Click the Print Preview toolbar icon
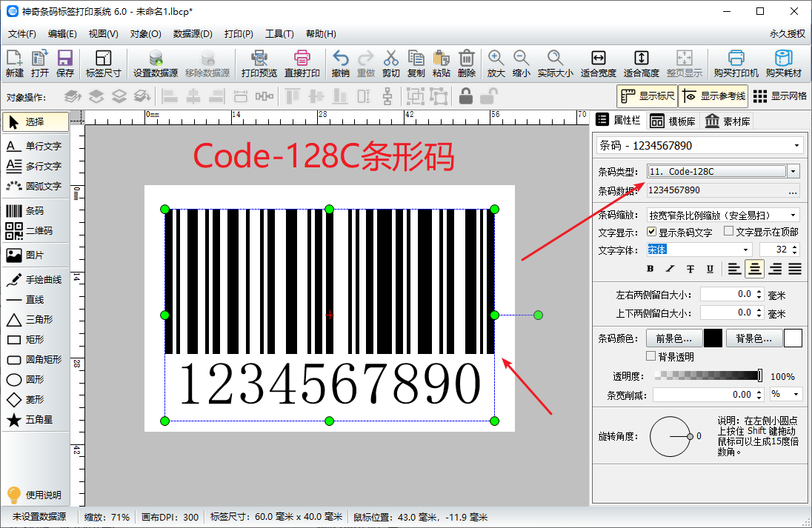This screenshot has width=812, height=528. [x=259, y=64]
